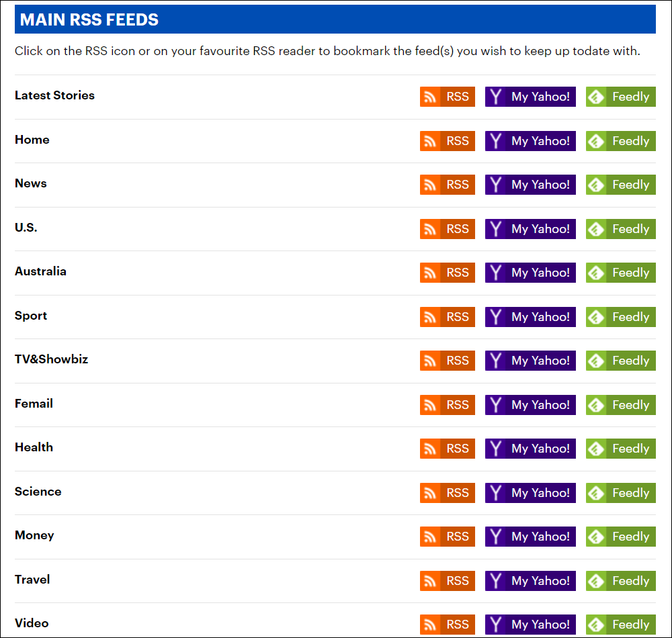
Task: Click the Health My Yahoo! button
Action: [530, 449]
